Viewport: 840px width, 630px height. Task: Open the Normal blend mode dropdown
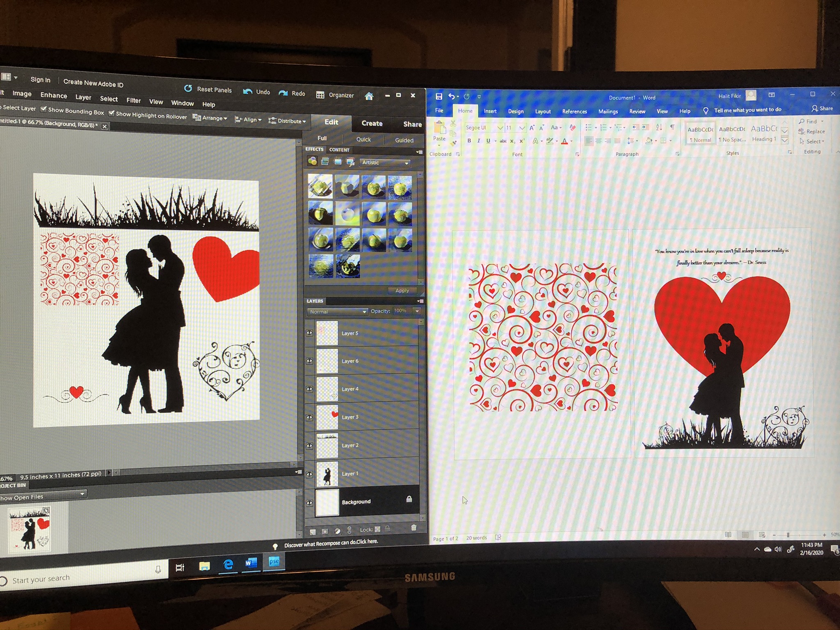click(x=337, y=312)
